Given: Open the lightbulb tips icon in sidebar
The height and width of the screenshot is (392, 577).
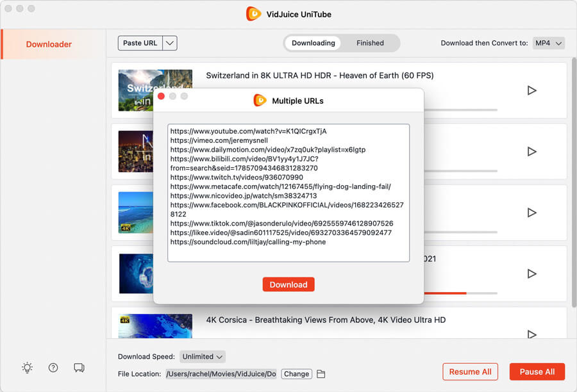Looking at the screenshot, I should click(x=27, y=368).
